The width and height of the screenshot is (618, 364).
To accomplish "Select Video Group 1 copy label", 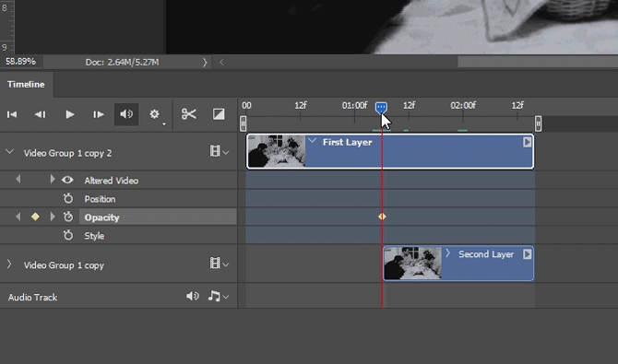I will pyautogui.click(x=64, y=265).
